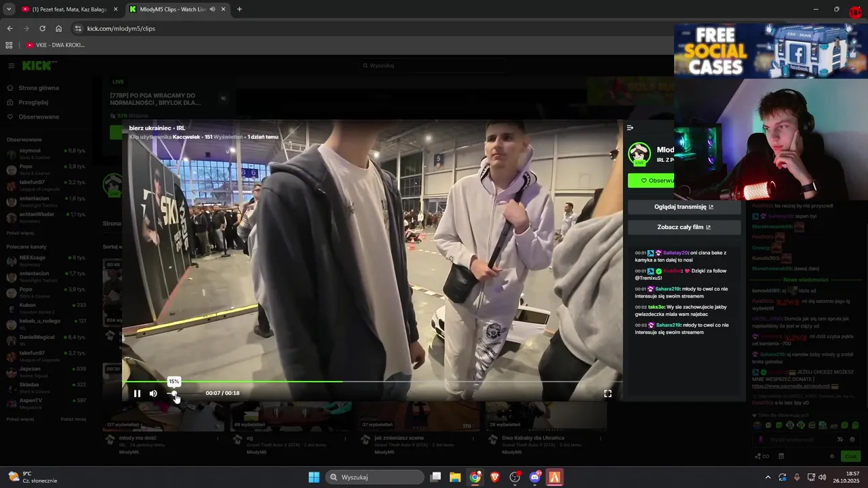Click the kick.com/mlodym5/clips address bar
868x488 pixels.
121,28
